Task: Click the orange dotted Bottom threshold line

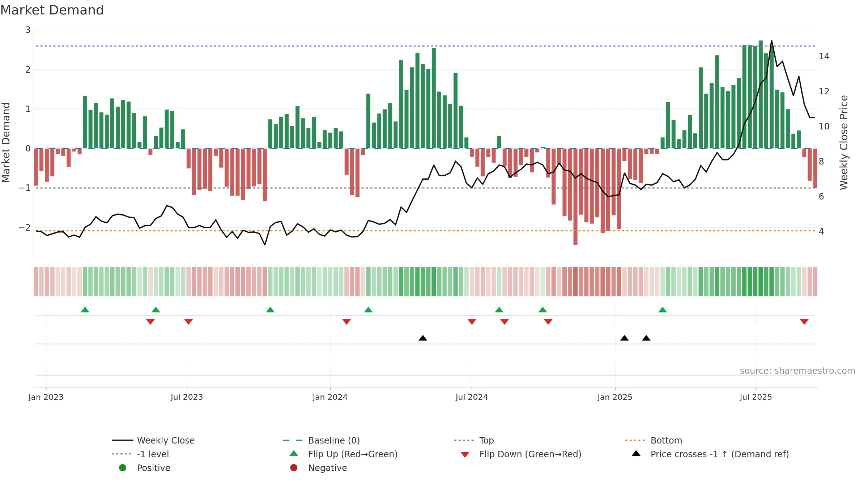Action: click(425, 231)
